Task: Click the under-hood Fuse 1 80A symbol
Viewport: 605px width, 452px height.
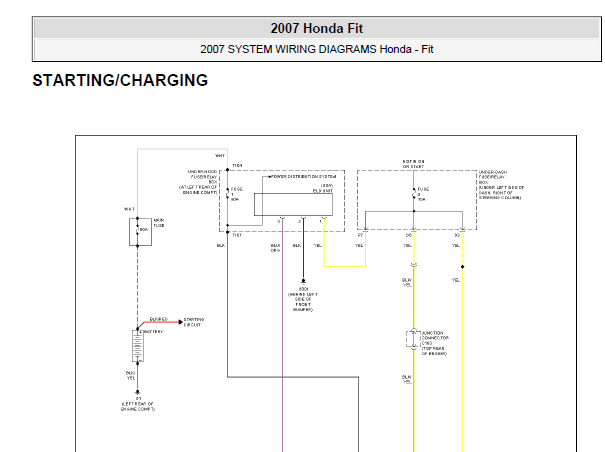Action: (228, 194)
